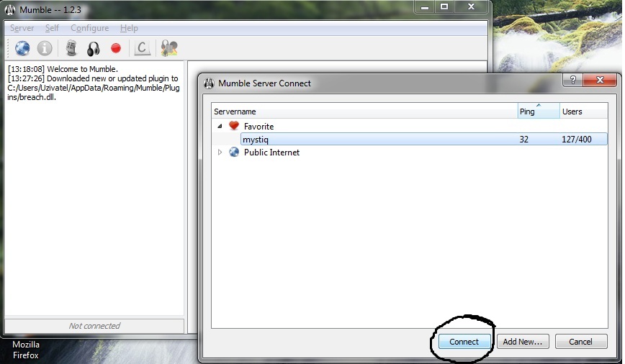This screenshot has height=364, width=625.
Task: Click the Add New... button
Action: (523, 342)
